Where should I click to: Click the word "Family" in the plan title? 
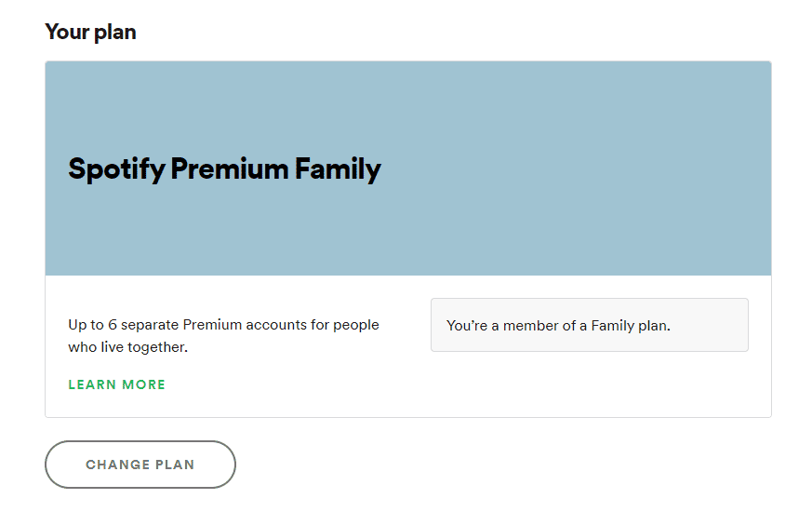[x=338, y=168]
